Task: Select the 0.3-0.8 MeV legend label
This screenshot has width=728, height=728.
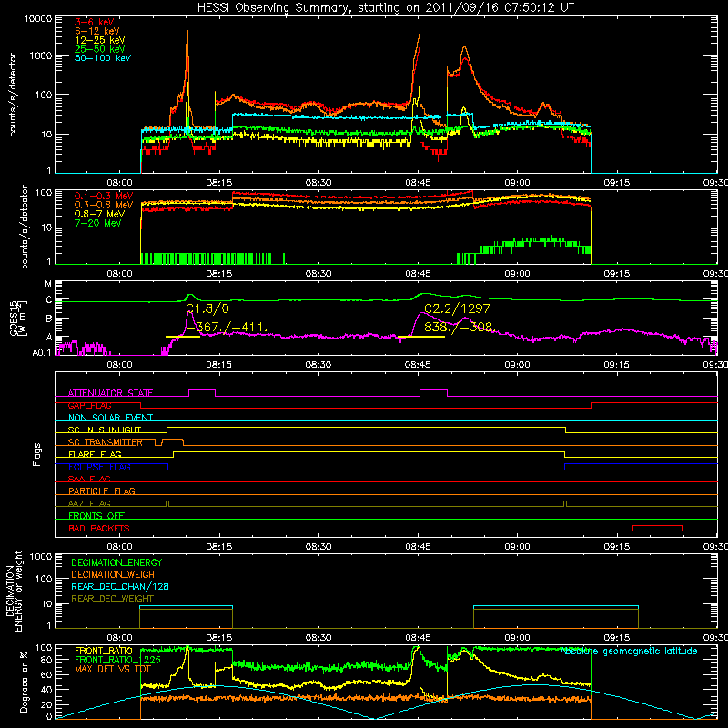Action: (x=104, y=205)
